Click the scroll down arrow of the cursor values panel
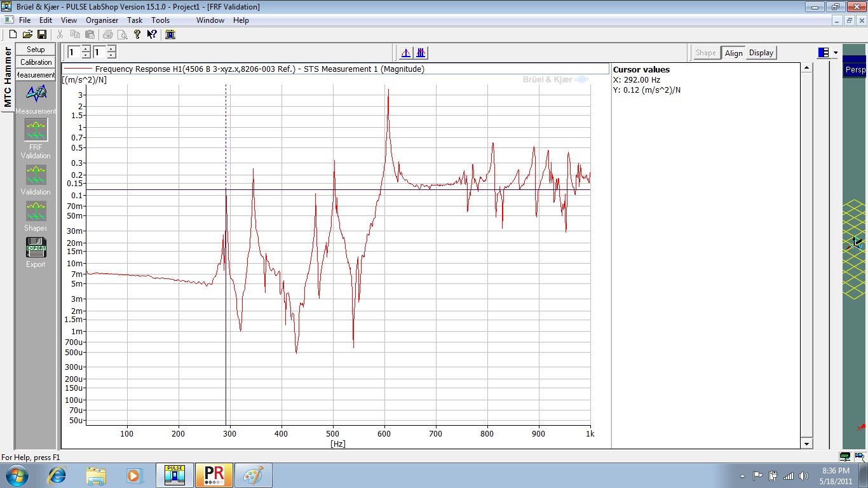Viewport: 868px width, 488px height. tap(806, 444)
